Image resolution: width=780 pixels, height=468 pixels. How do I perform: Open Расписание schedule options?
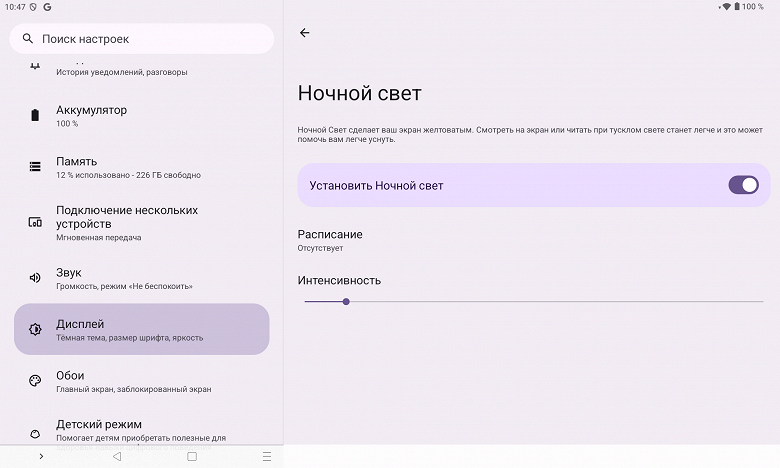[x=330, y=240]
